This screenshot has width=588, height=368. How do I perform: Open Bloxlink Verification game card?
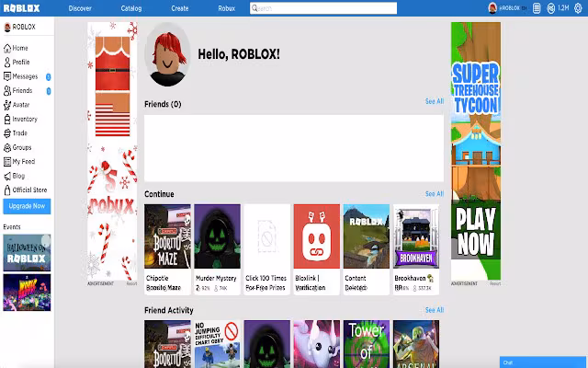pos(316,249)
